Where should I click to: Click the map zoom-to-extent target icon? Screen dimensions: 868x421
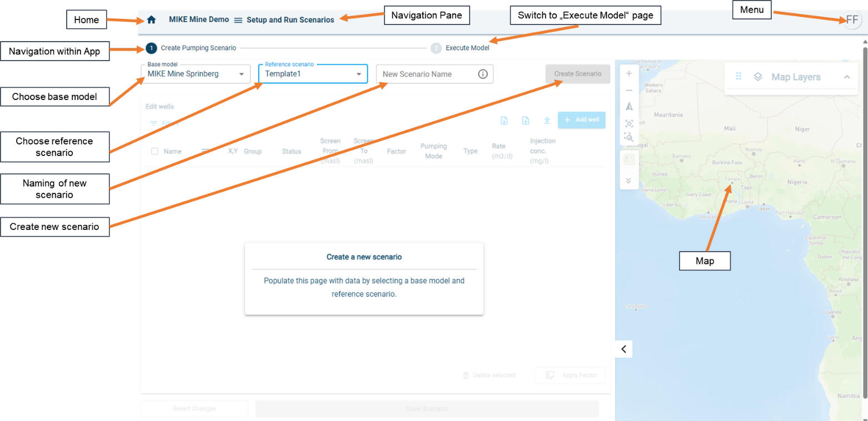(x=629, y=123)
